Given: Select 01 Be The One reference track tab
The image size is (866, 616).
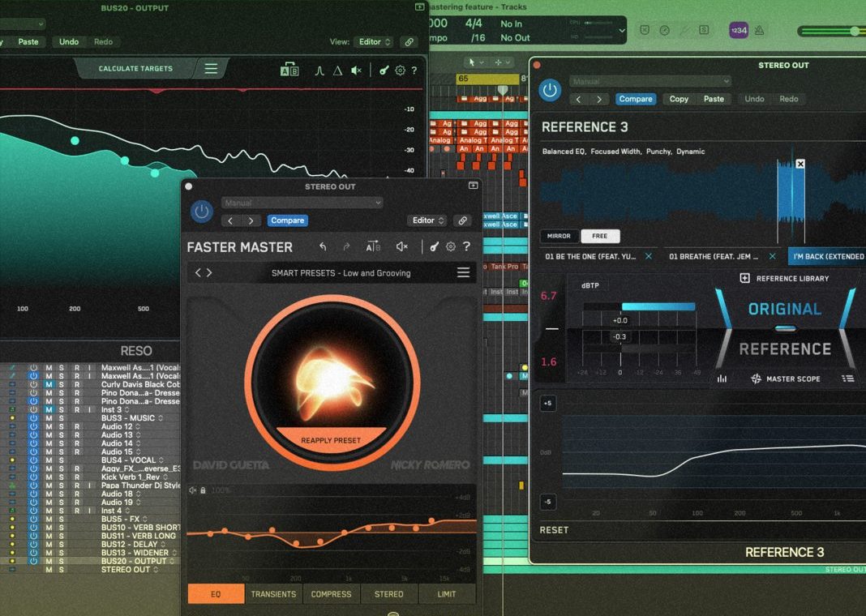Looking at the screenshot, I should (590, 257).
